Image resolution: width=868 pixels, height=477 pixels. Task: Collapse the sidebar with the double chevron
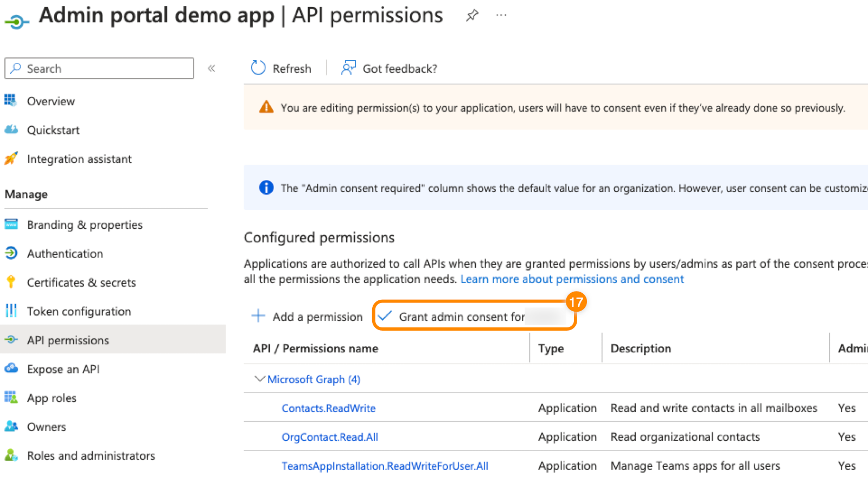[x=212, y=68]
